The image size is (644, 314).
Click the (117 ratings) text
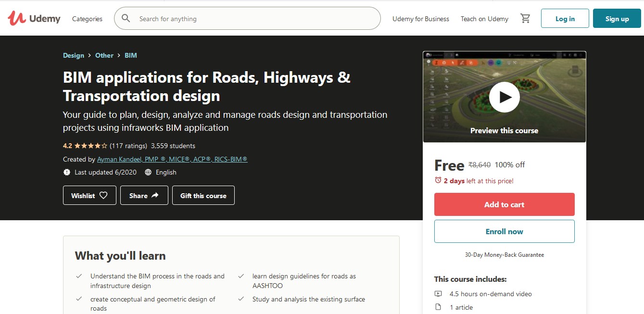[x=128, y=146]
